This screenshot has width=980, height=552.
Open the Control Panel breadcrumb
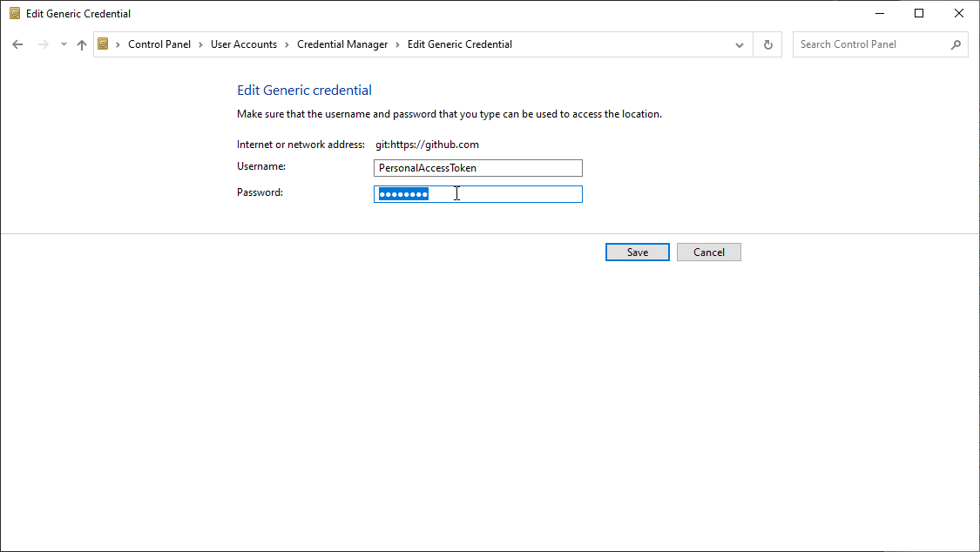point(159,44)
